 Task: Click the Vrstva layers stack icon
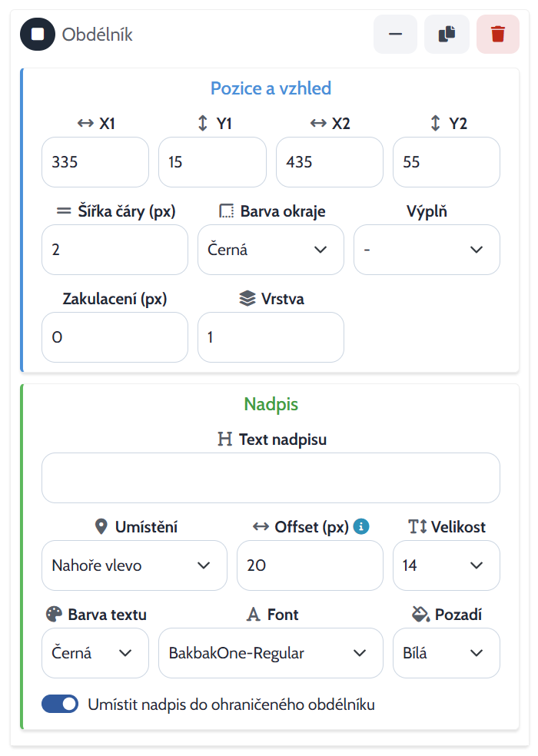(247, 299)
